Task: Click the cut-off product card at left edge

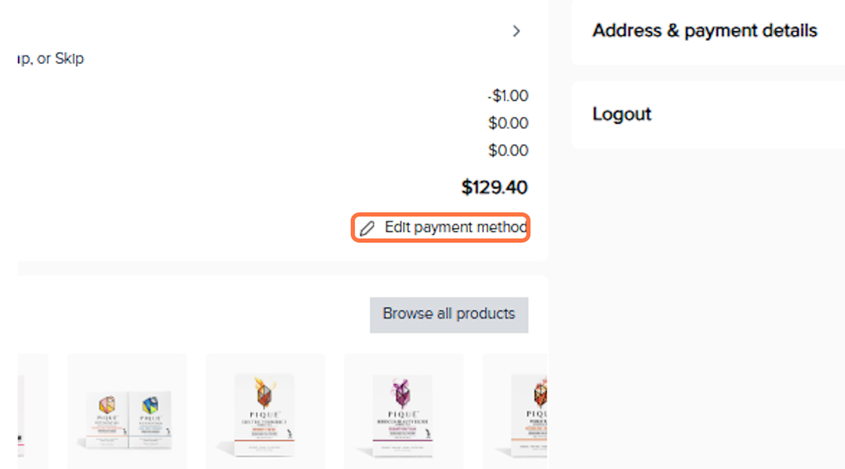Action: [x=33, y=411]
